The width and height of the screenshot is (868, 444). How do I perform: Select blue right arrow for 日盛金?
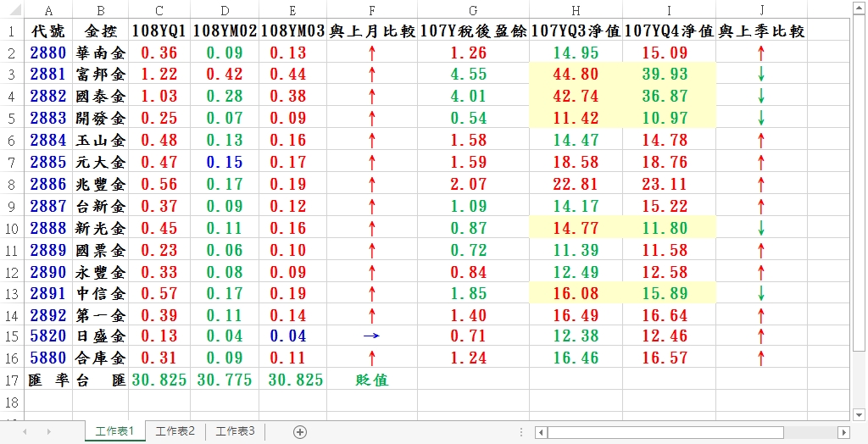click(372, 336)
